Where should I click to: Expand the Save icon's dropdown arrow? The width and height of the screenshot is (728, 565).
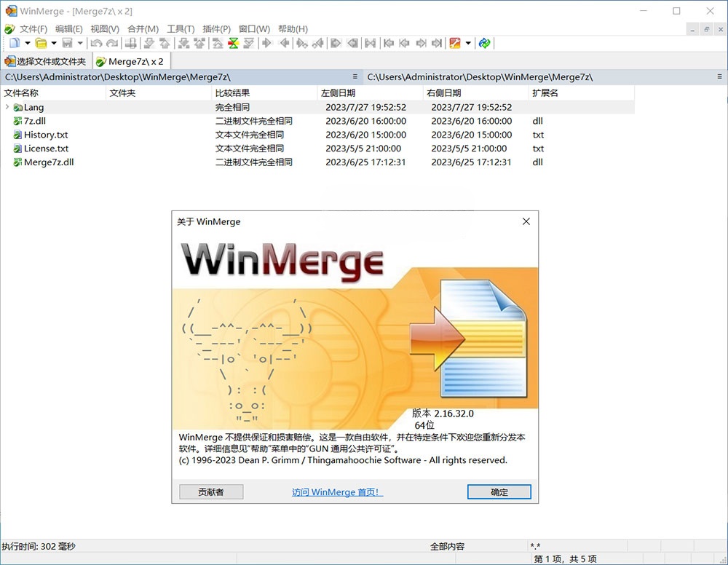click(80, 43)
